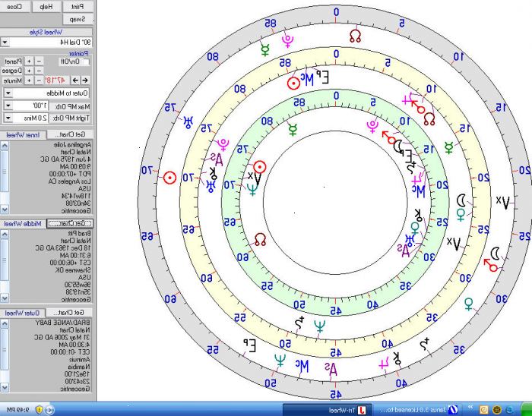Click the dark red North Node glyph on outer wheel

point(355,36)
